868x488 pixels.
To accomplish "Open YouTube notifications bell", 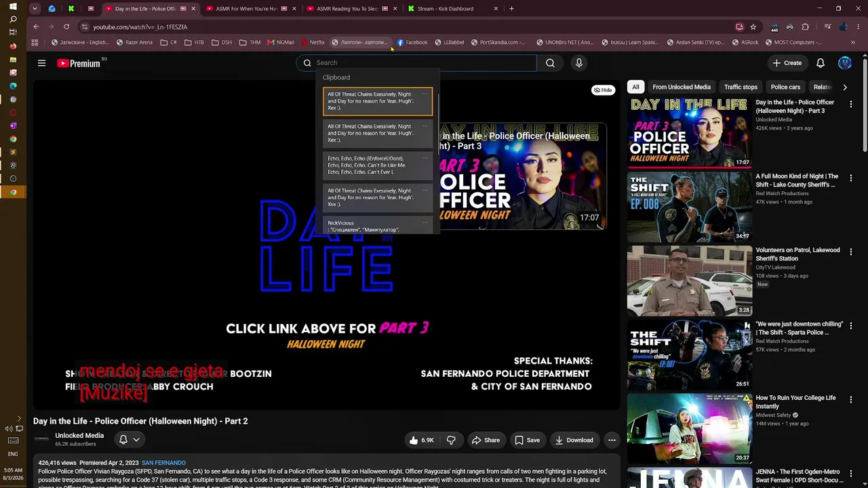I will [x=820, y=63].
